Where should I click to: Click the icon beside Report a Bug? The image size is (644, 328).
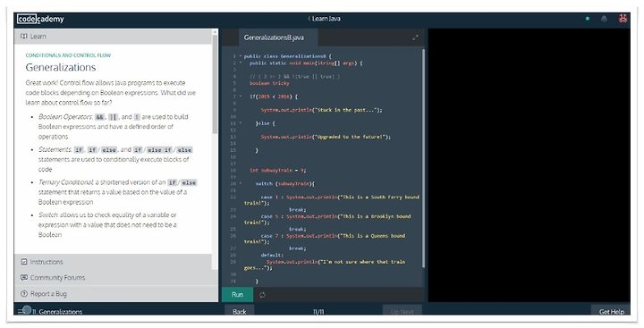24,293
